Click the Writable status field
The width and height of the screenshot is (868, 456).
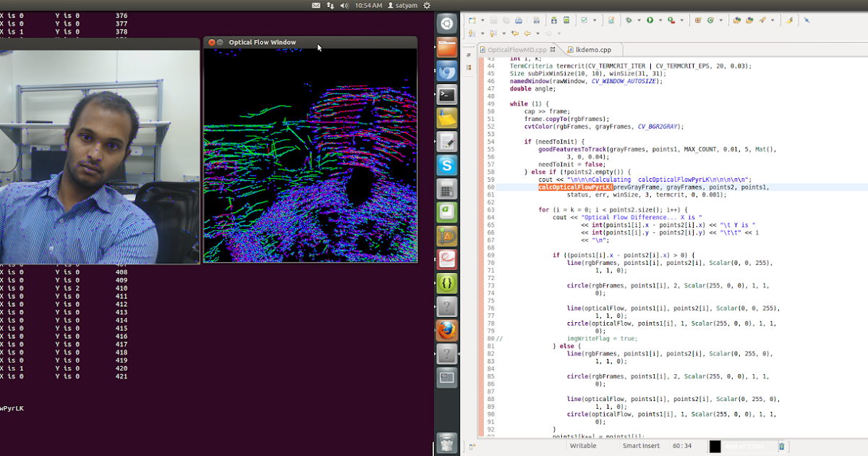(x=583, y=446)
